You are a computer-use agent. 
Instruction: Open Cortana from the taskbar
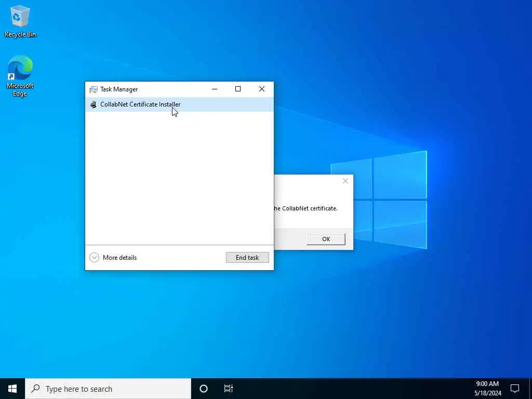204,389
